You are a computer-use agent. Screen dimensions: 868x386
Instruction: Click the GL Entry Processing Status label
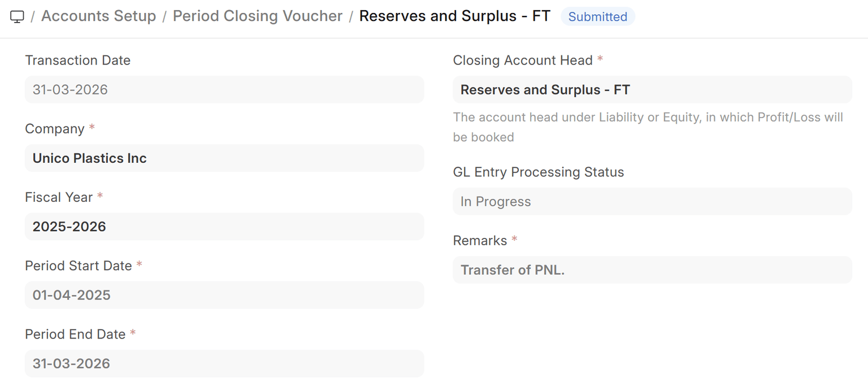pyautogui.click(x=539, y=172)
